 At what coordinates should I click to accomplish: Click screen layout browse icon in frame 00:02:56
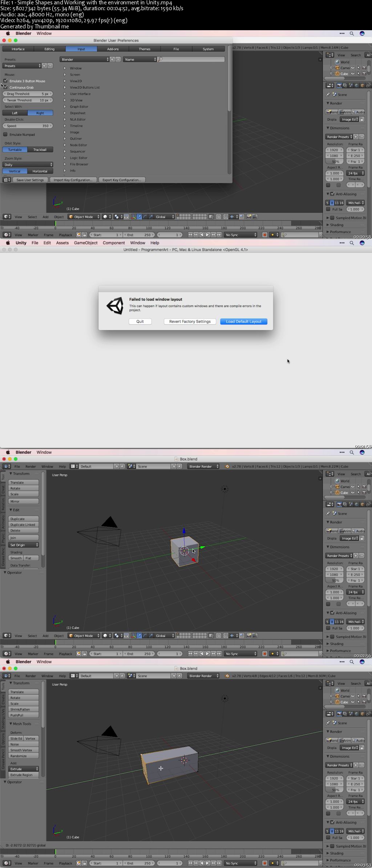tap(74, 466)
